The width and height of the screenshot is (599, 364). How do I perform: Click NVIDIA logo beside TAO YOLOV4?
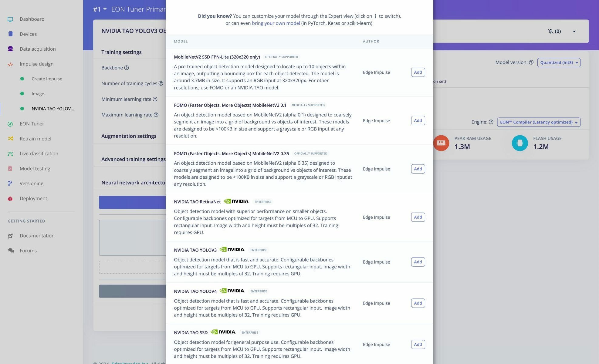point(232,291)
